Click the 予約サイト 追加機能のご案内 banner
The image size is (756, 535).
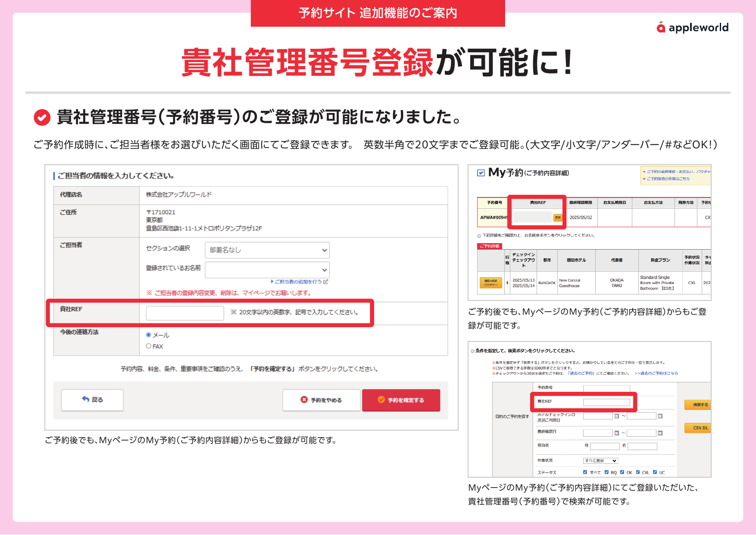(378, 13)
